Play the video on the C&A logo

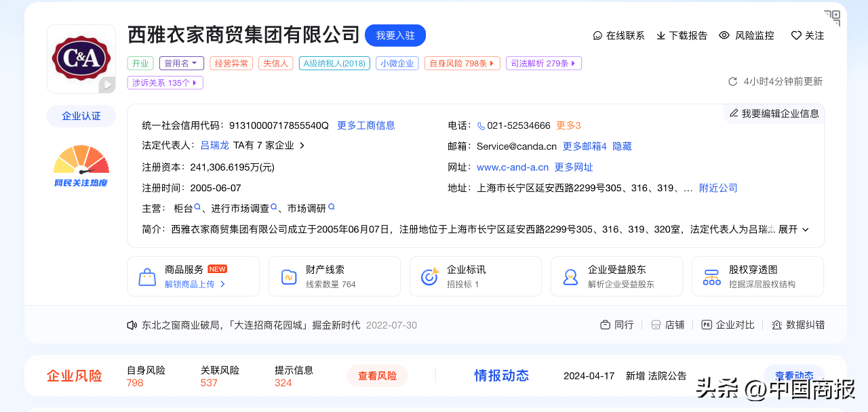pos(107,85)
